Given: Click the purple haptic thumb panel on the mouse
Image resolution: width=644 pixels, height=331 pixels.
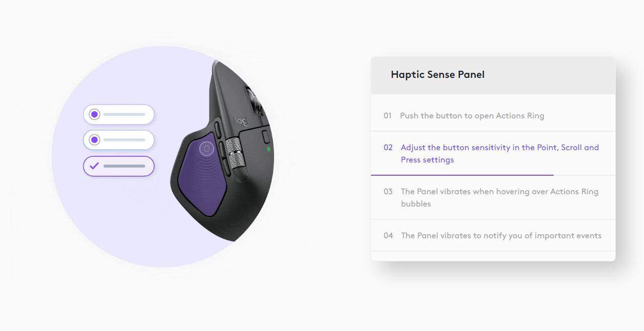Looking at the screenshot, I should click(200, 179).
